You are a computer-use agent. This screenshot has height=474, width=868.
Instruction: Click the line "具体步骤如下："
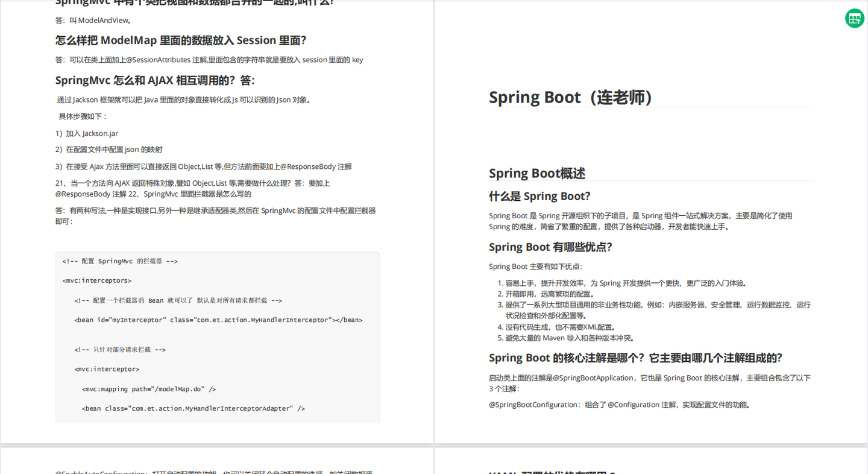(x=83, y=116)
